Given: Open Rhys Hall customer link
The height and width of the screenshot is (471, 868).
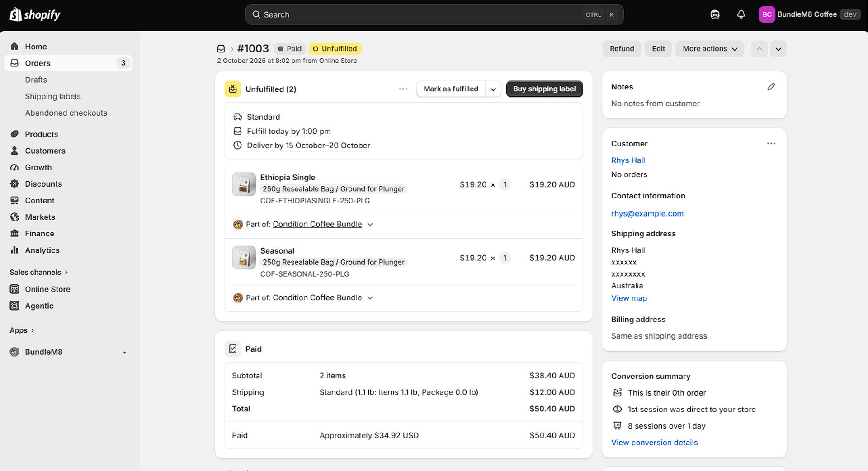Looking at the screenshot, I should pyautogui.click(x=628, y=160).
